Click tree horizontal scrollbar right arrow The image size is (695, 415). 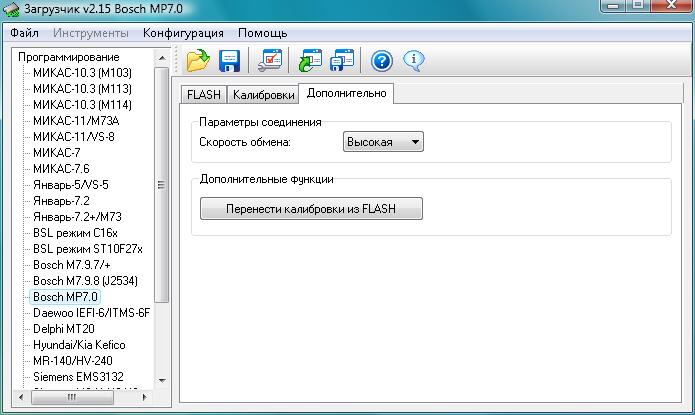(144, 397)
